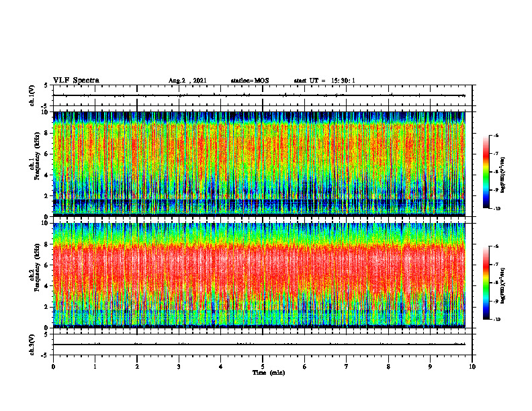Click the ch.1 voltage waveform trace
Screen dimensions: 532x411
259,95
